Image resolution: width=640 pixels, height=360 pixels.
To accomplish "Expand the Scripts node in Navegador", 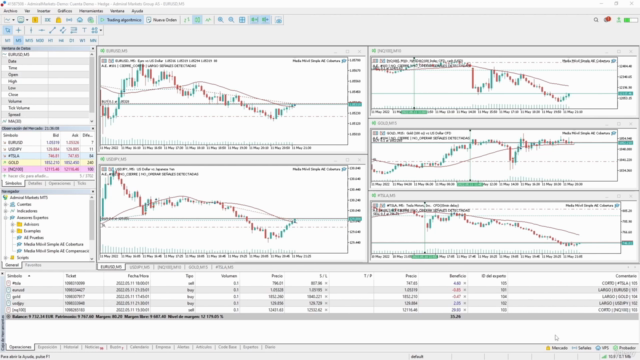I will [6, 258].
